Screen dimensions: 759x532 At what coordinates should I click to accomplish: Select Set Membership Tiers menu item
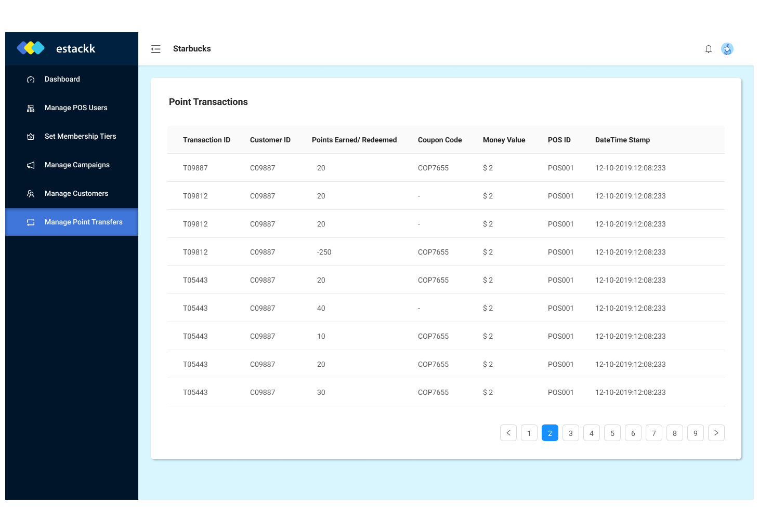pos(80,136)
